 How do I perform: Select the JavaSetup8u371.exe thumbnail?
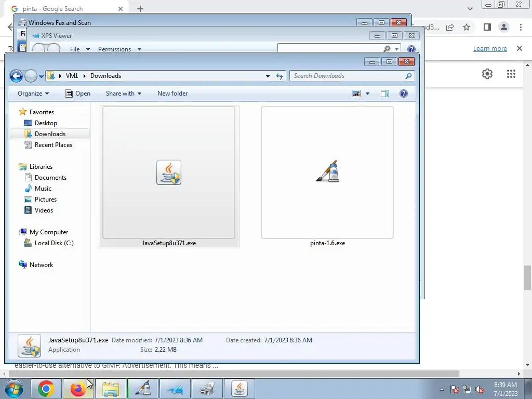(169, 172)
